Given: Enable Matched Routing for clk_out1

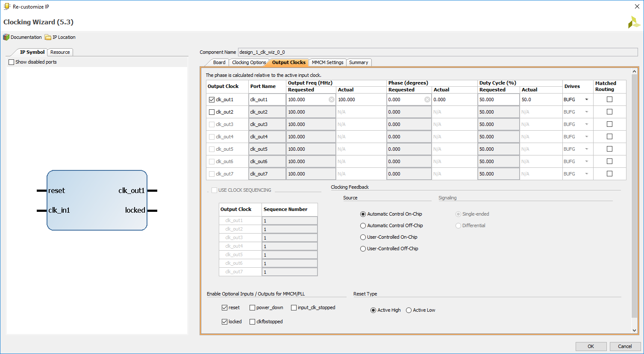Looking at the screenshot, I should point(609,99).
